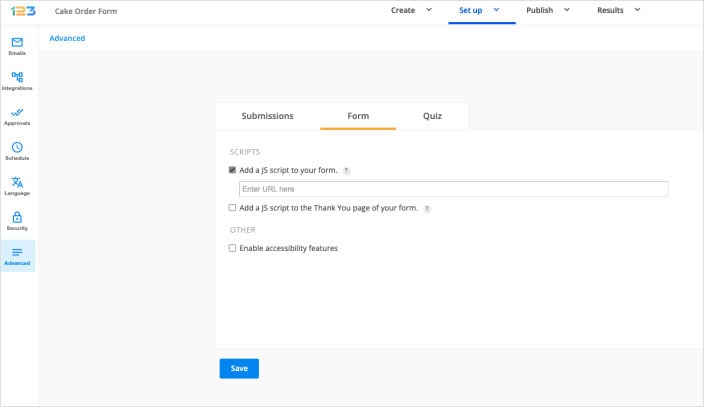Click help icon beside Thank You page script
This screenshot has width=704, height=407.
(x=427, y=208)
